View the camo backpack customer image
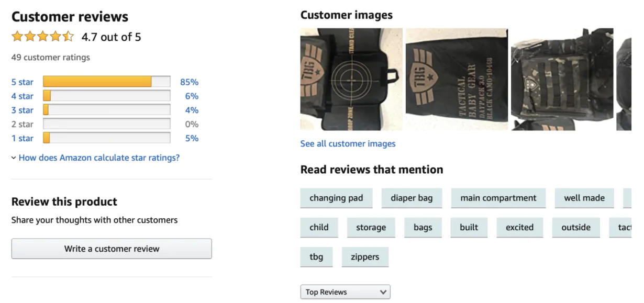The image size is (644, 303). [562, 79]
